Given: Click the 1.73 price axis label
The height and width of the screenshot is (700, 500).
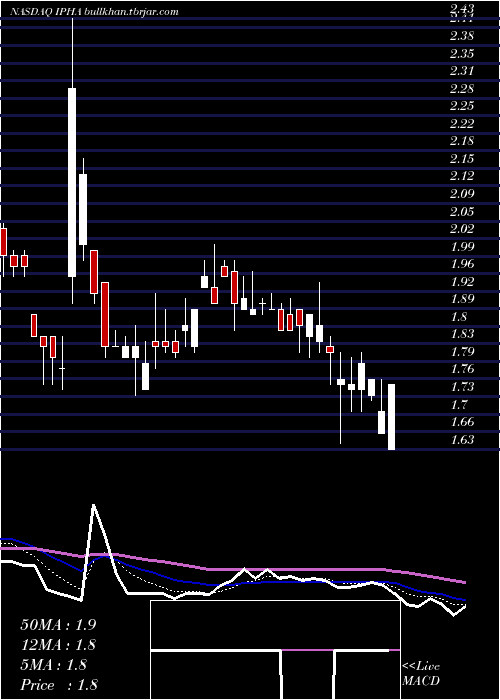Looking at the screenshot, I should [x=461, y=387].
